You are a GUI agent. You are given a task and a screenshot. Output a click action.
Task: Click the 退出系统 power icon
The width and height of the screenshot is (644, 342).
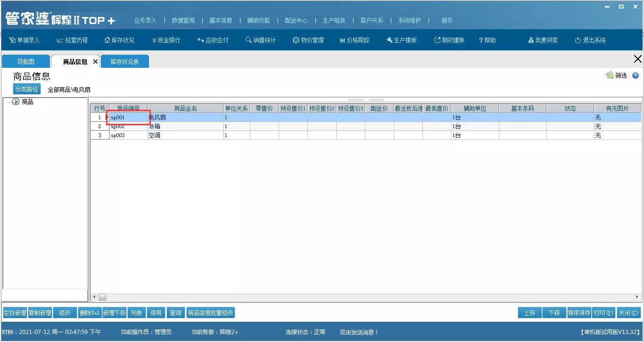click(590, 40)
